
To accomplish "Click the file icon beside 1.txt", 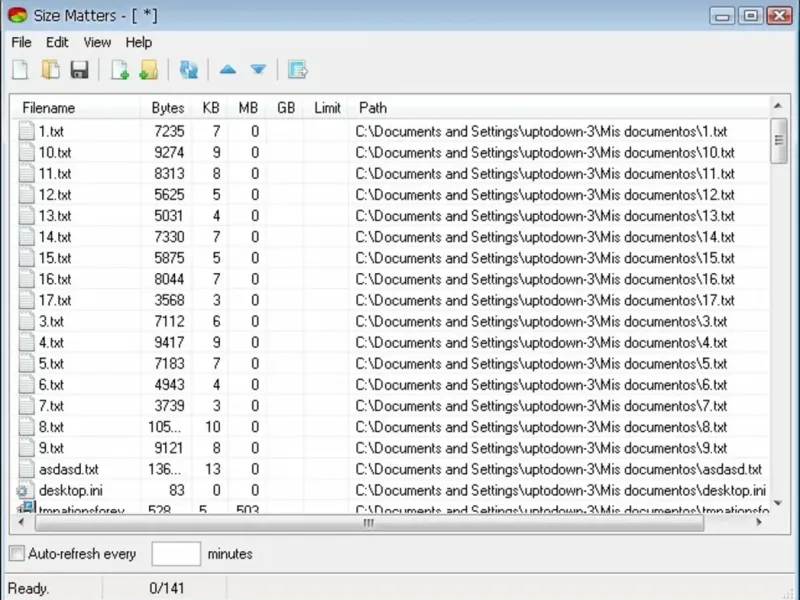I will click(x=27, y=131).
